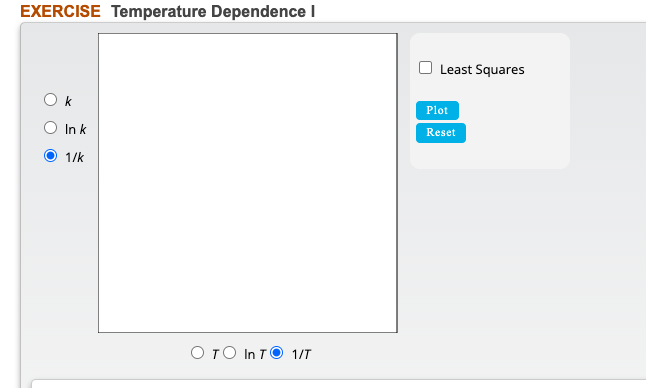The width and height of the screenshot is (646, 388).
Task: Click the Plot button
Action: (437, 110)
